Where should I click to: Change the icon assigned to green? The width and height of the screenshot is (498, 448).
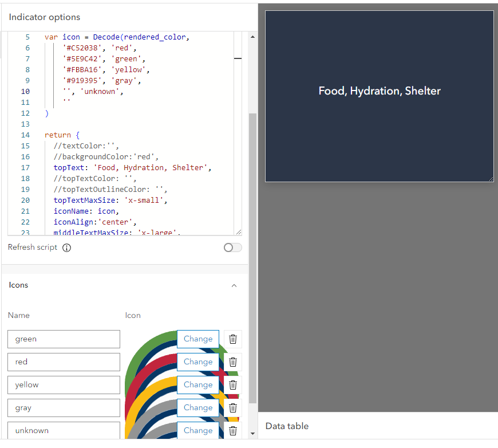coord(197,339)
